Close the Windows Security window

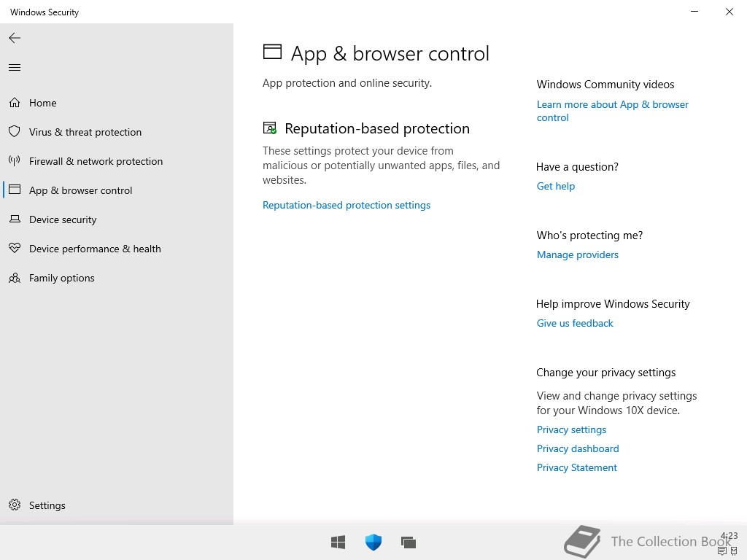pyautogui.click(x=729, y=12)
